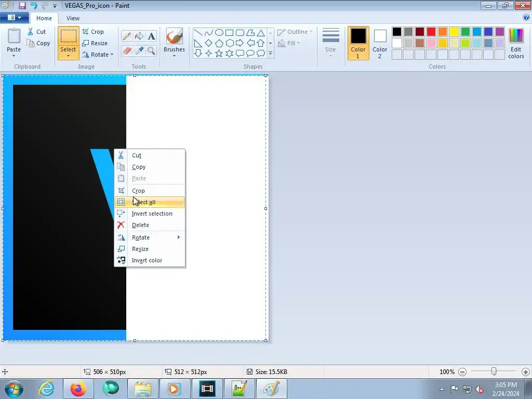Open Firefox from the taskbar
Screen dimensions: 532x399
click(78, 389)
